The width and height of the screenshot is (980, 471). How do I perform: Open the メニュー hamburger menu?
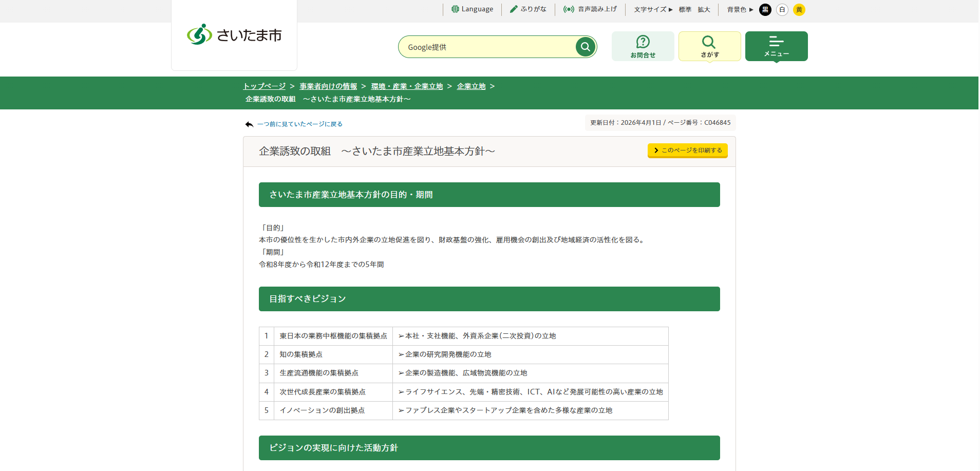coord(777,46)
